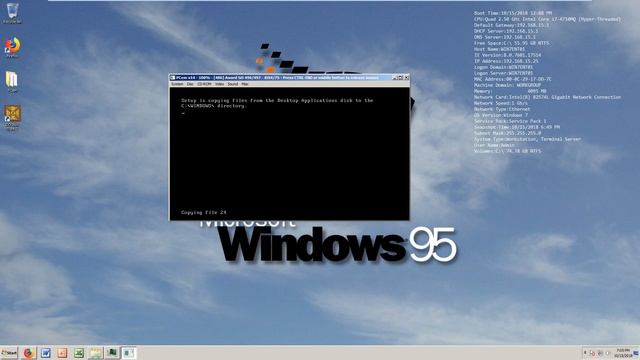This screenshot has height=360, width=640.
Task: Select the Recycle Bin desktop icon
Action: click(x=12, y=13)
